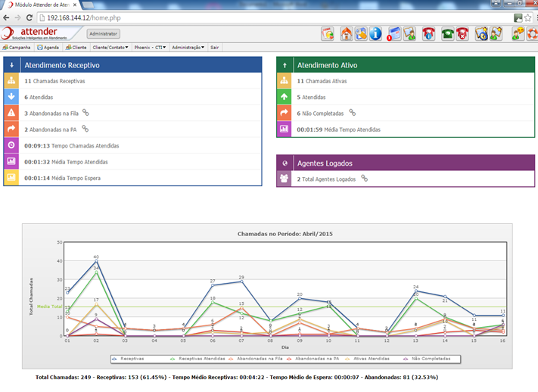
Task: Open the wrench settings toolbar icon
Action: [361, 34]
